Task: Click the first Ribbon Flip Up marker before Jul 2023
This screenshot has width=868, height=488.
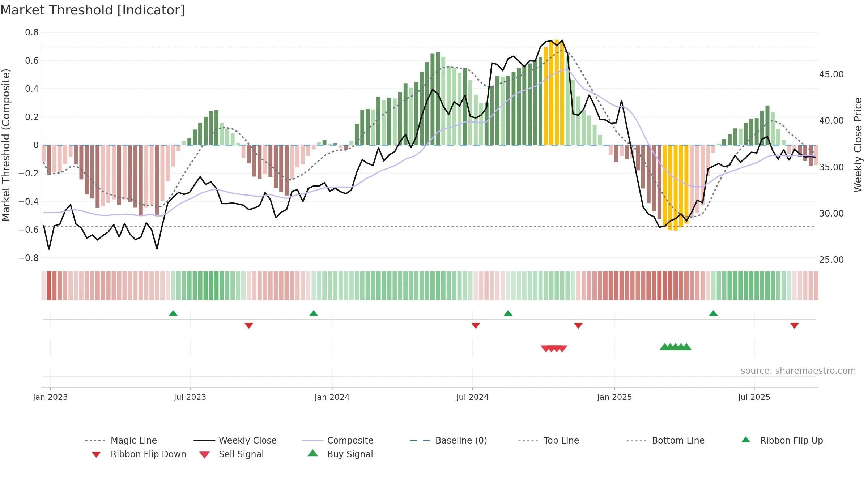Action: coord(173,313)
